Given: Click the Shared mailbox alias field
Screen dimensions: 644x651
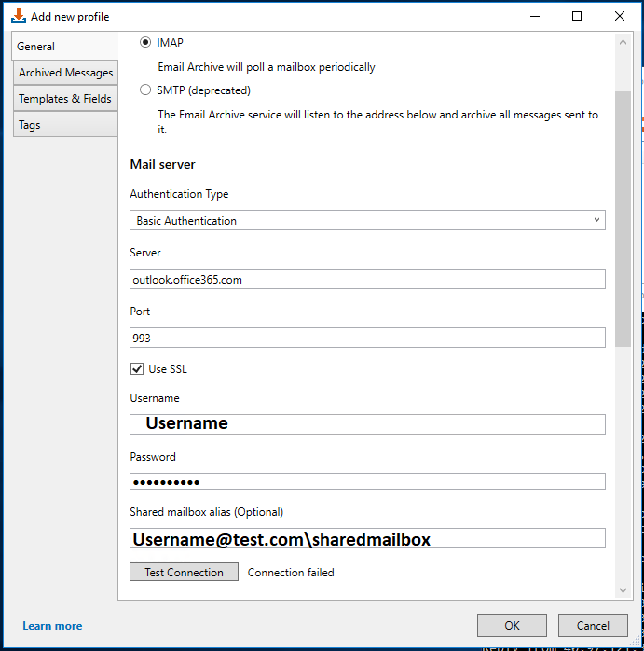Looking at the screenshot, I should (367, 539).
